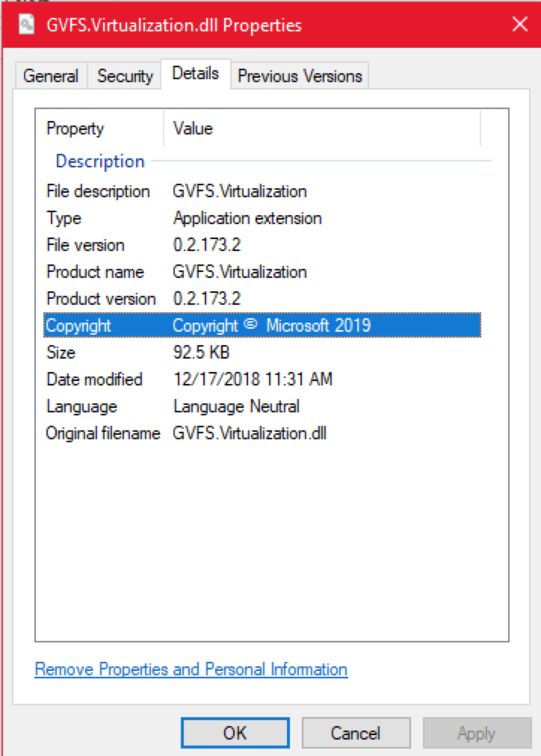Select the Size property row
This screenshot has height=756, width=541.
point(262,353)
